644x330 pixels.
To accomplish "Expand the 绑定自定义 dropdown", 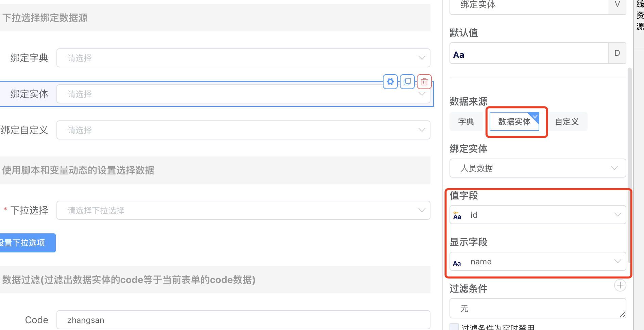I will tap(243, 130).
